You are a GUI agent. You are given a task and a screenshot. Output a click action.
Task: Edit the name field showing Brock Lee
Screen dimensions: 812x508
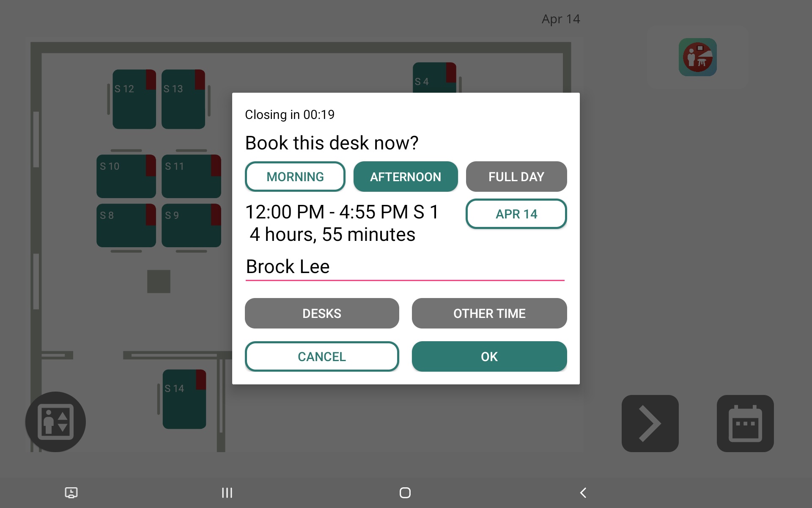405,267
